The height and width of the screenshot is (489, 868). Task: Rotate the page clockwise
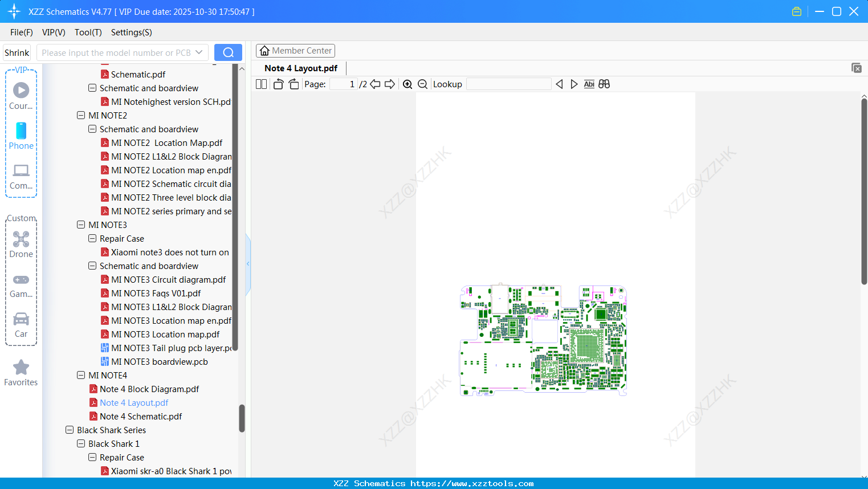(294, 84)
